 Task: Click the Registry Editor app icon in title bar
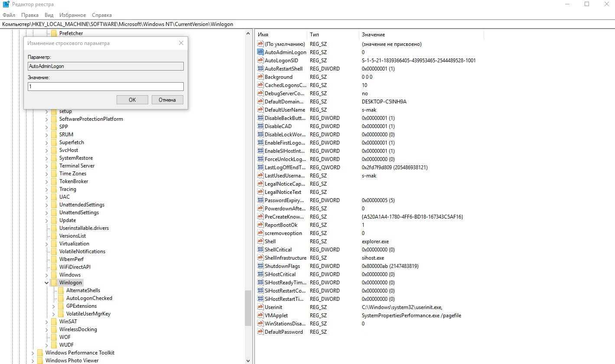[6, 4]
